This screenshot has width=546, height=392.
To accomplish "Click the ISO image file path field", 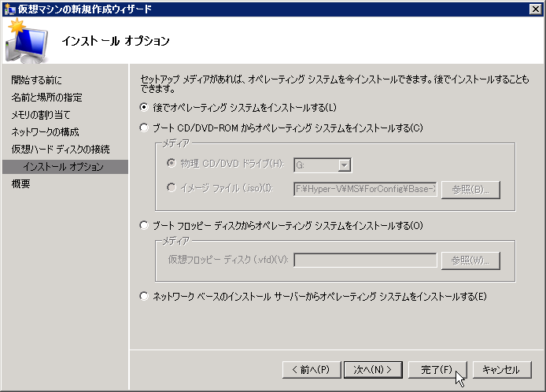I will point(365,189).
